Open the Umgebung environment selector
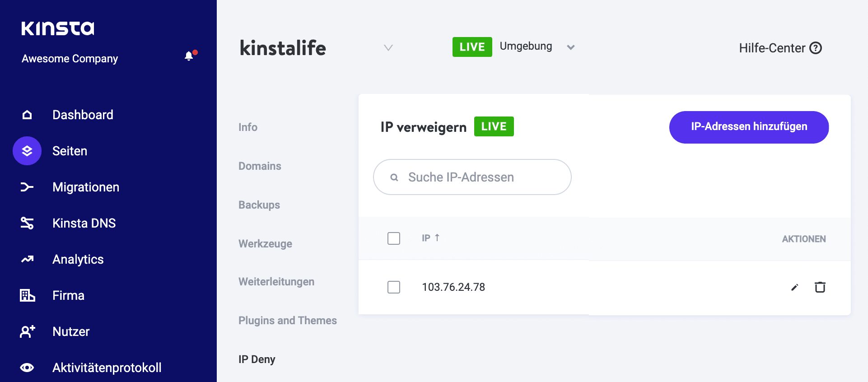 coord(571,47)
